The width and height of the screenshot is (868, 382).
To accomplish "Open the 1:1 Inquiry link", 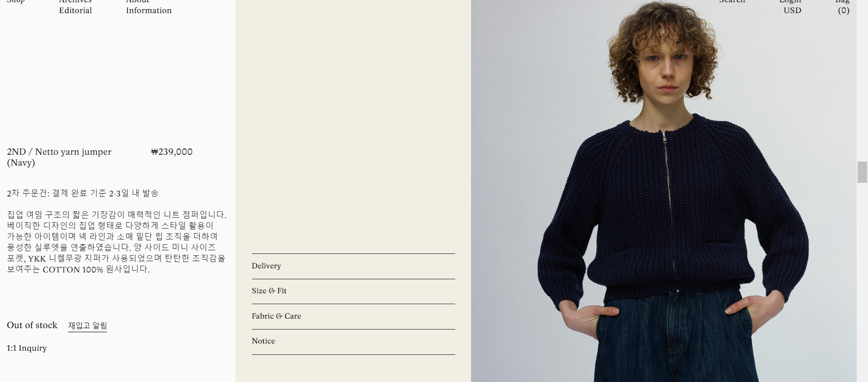I will pos(27,348).
